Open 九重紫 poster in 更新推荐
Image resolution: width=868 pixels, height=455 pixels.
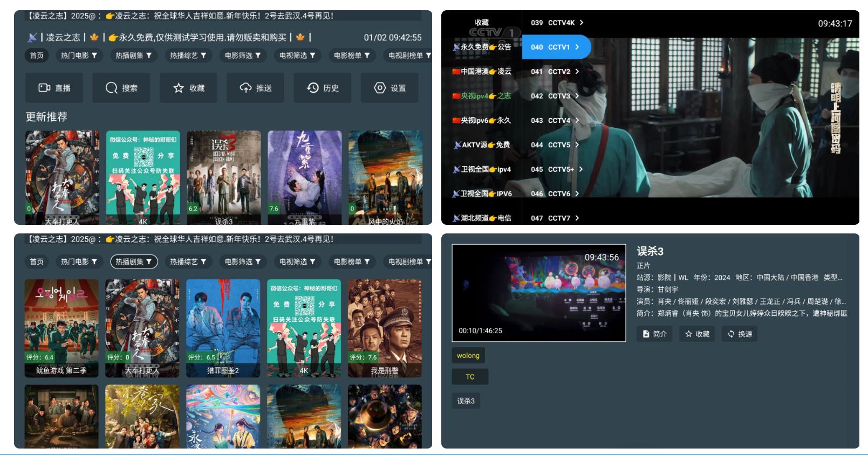(305, 177)
